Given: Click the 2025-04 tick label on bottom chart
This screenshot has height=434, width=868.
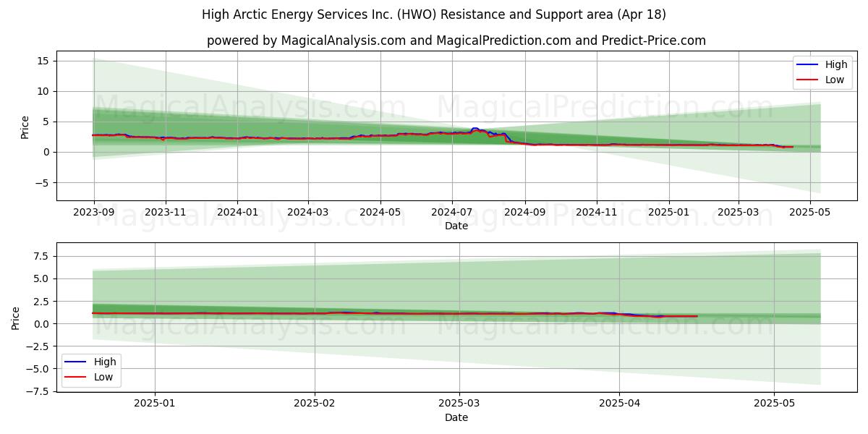Looking at the screenshot, I should 620,404.
